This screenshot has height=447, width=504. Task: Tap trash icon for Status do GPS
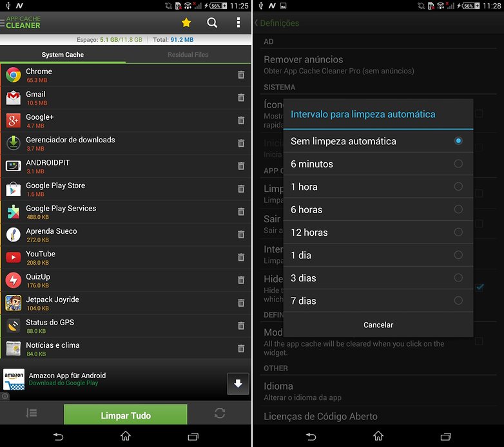(x=241, y=326)
